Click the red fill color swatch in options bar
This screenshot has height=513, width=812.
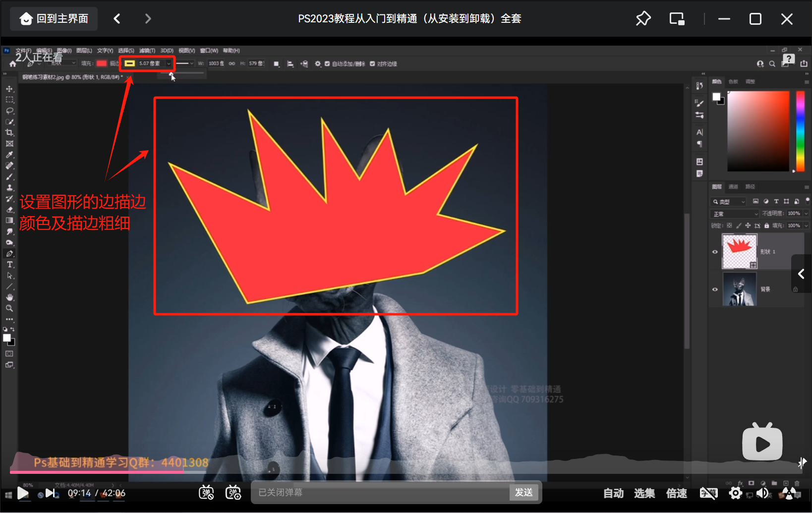102,63
